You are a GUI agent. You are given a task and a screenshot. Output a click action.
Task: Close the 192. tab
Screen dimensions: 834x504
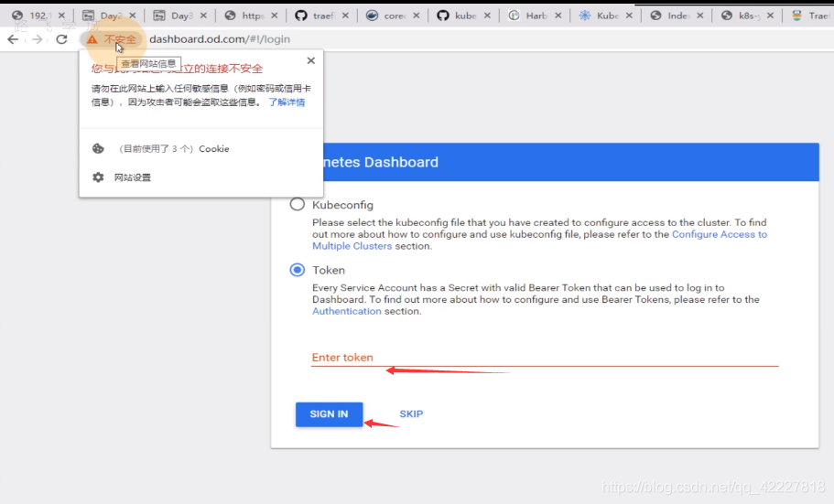61,16
